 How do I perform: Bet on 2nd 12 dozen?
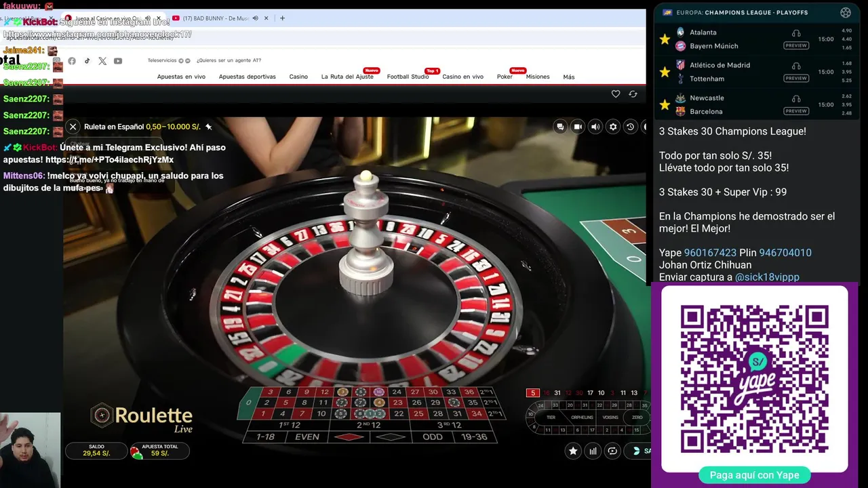pyautogui.click(x=369, y=425)
